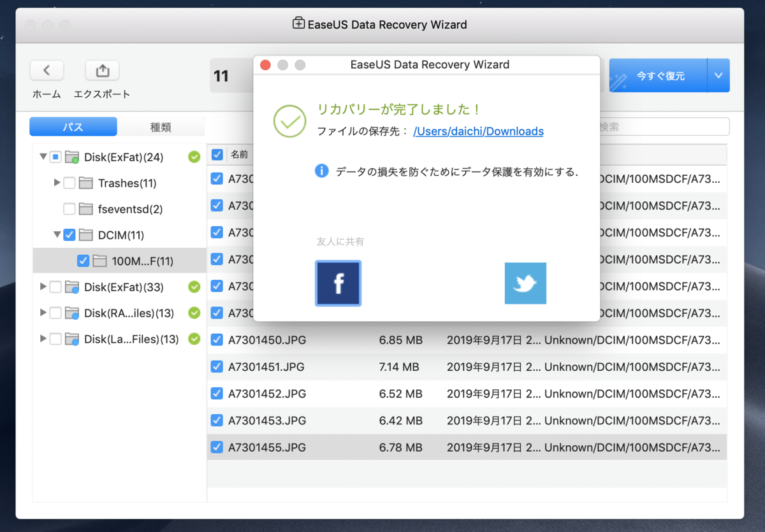The height and width of the screenshot is (532, 765).
Task: Click the green recovery complete checkmark icon
Action: point(290,121)
